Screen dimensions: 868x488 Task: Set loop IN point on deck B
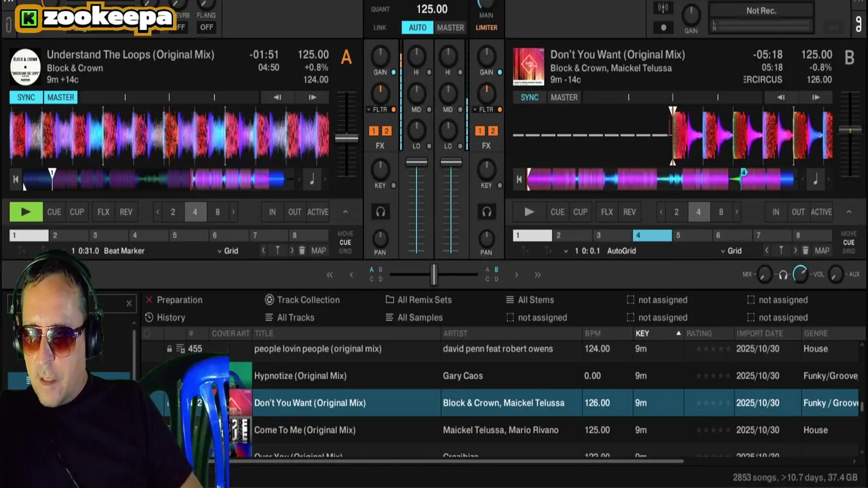[776, 212]
